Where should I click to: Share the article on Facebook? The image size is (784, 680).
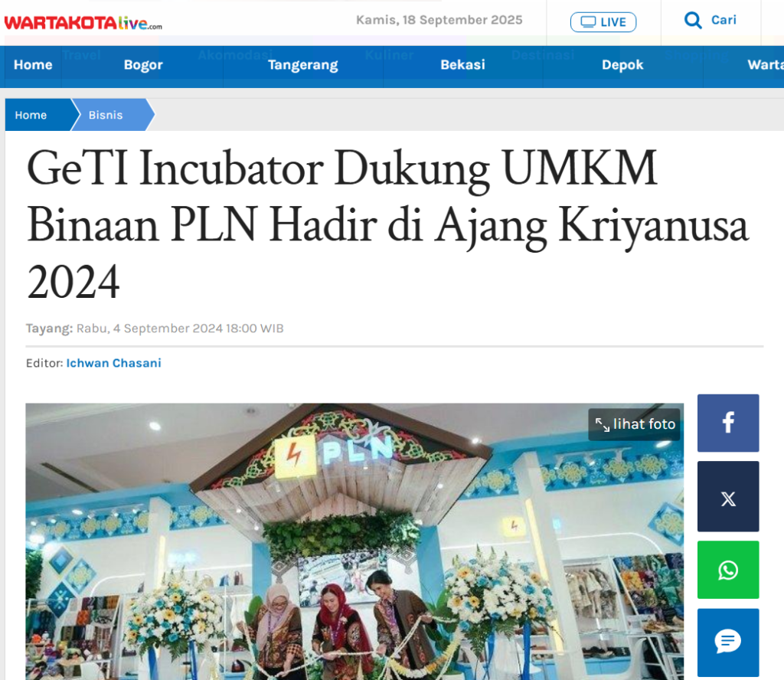pyautogui.click(x=728, y=423)
